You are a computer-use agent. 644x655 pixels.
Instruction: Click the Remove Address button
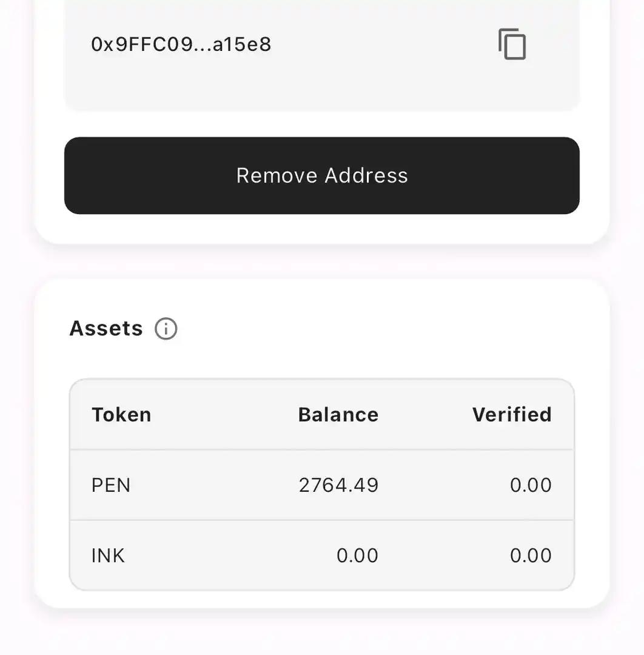coord(321,175)
